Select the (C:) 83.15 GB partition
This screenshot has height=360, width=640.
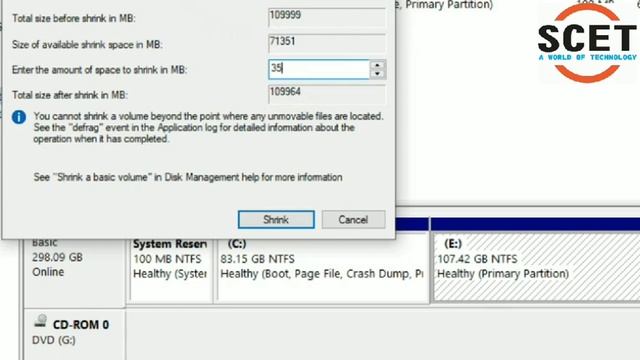[323, 267]
